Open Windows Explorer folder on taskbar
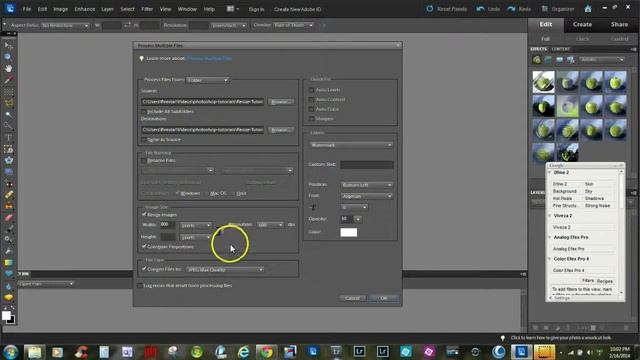The image size is (640, 360). tap(34, 351)
